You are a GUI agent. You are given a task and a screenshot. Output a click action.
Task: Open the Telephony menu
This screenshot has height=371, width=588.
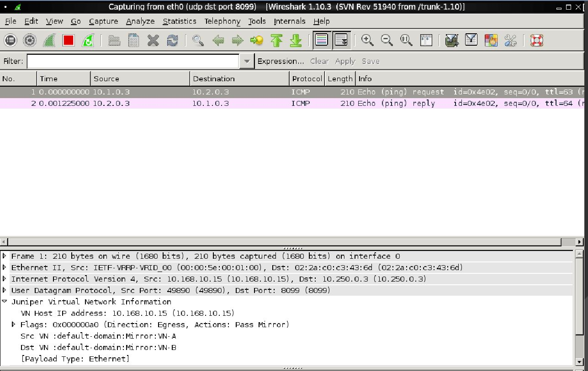(x=222, y=21)
